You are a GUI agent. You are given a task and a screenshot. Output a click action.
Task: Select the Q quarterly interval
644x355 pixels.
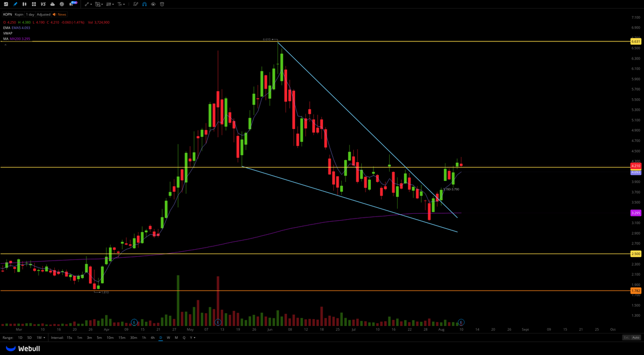184,338
